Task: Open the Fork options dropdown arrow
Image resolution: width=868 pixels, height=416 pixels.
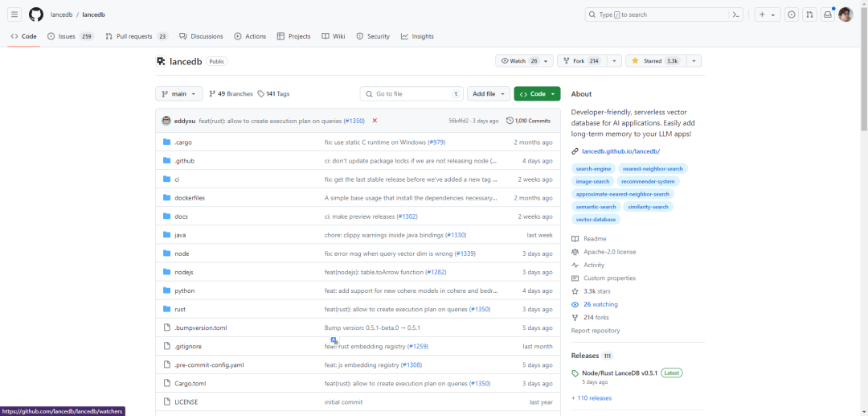Action: point(614,61)
